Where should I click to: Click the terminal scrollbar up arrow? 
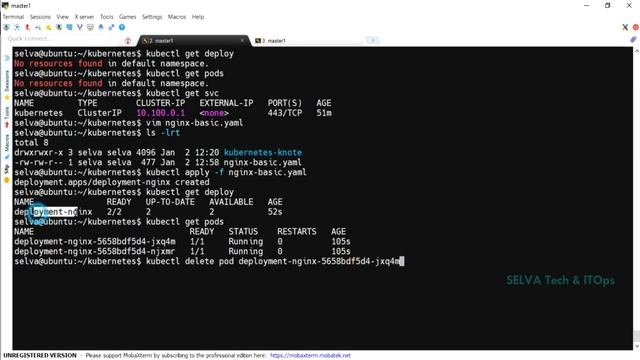point(636,51)
